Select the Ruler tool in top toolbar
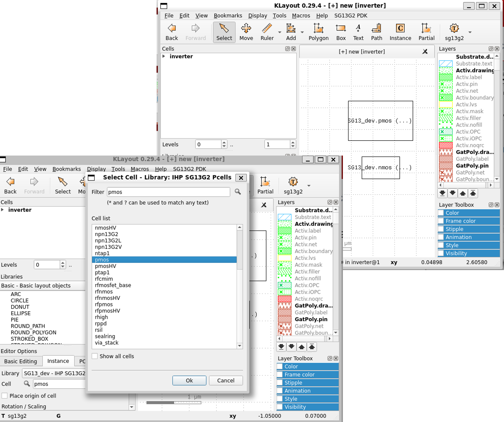Screen dimensions: 504x422 [267, 32]
